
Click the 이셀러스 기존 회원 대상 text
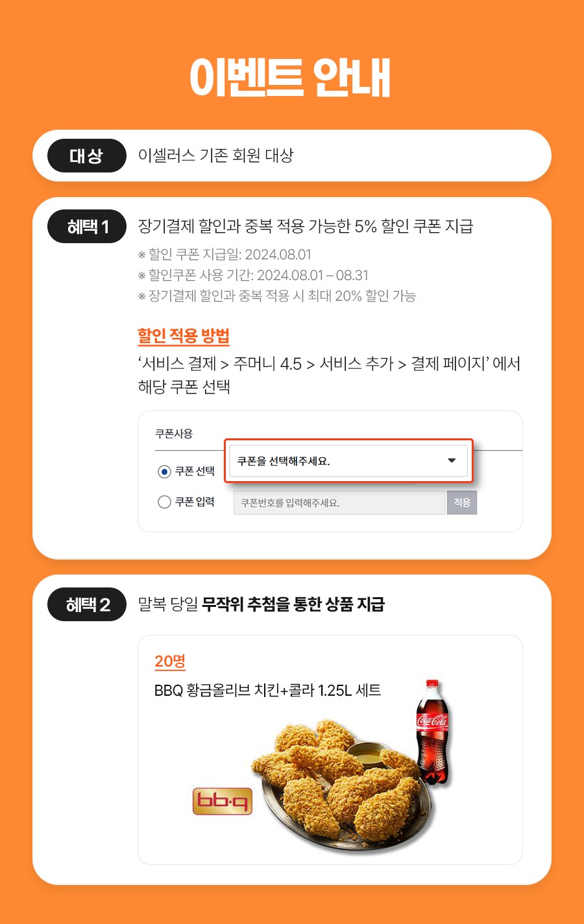point(216,156)
